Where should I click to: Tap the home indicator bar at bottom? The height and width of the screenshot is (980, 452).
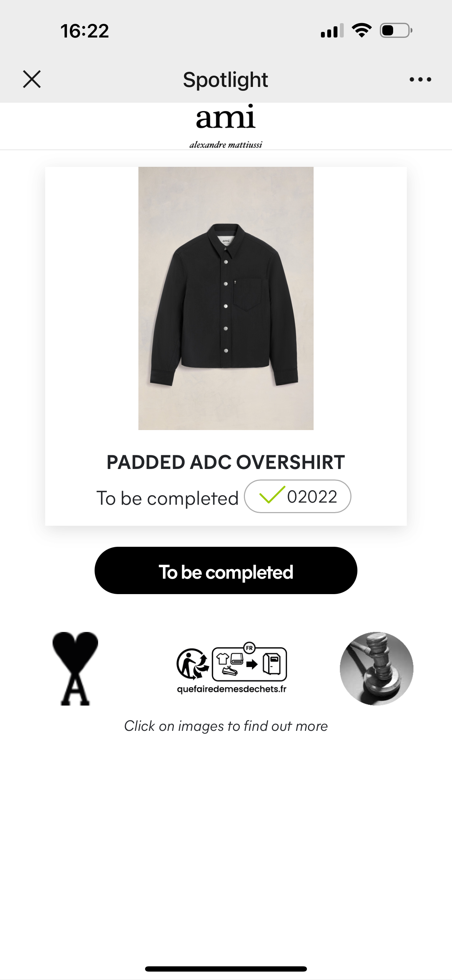click(x=226, y=969)
